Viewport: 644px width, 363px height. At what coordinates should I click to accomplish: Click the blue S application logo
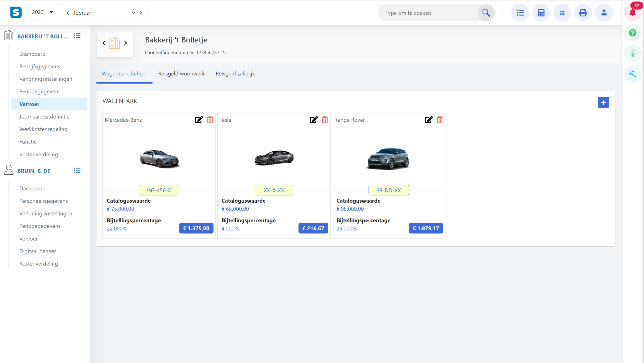point(16,13)
